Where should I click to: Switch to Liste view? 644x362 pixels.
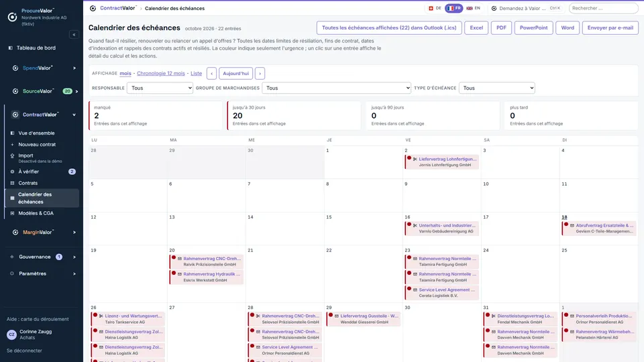[x=196, y=74]
